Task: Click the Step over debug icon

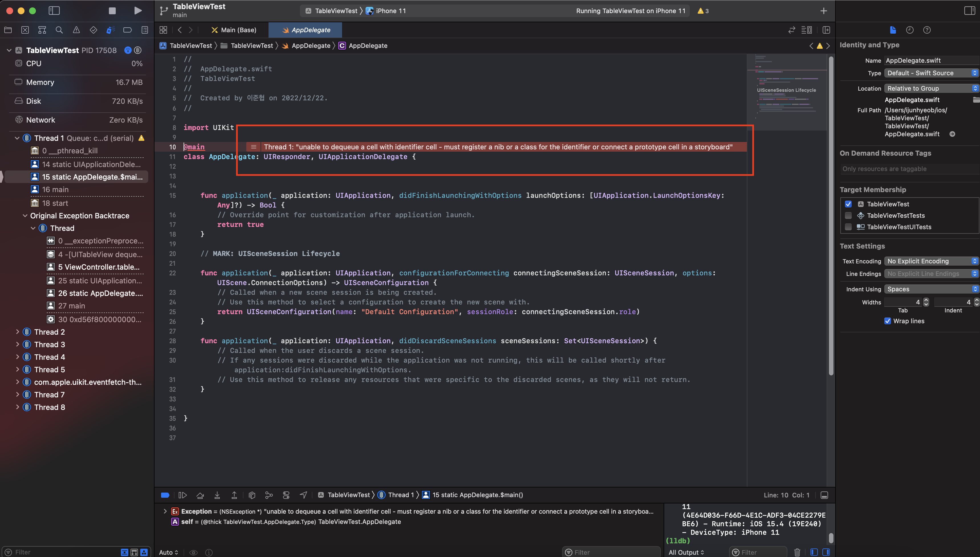Action: tap(200, 495)
